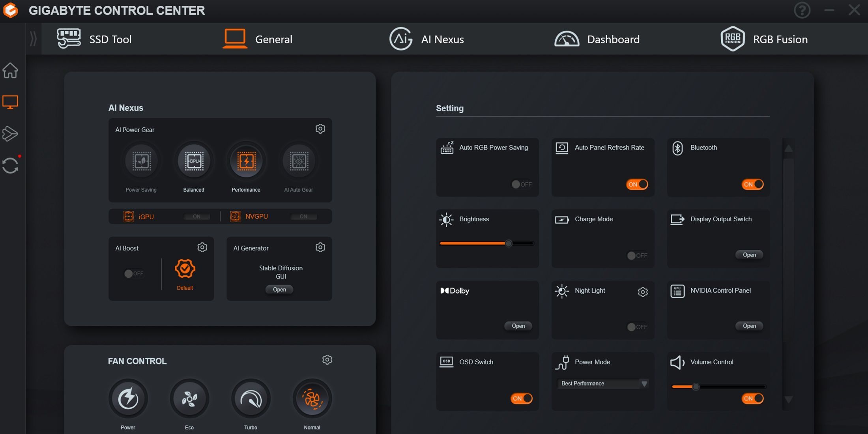
Task: Select the Eco fan control mode
Action: pyautogui.click(x=190, y=398)
